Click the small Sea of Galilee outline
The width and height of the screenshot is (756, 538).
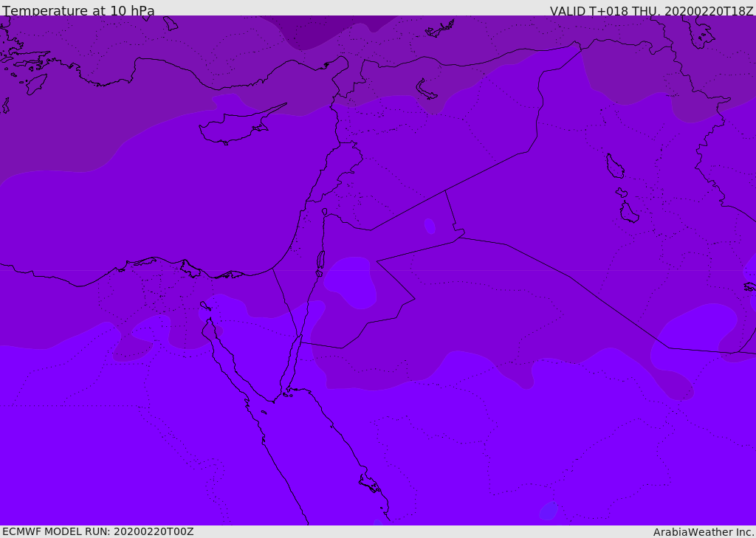click(325, 212)
